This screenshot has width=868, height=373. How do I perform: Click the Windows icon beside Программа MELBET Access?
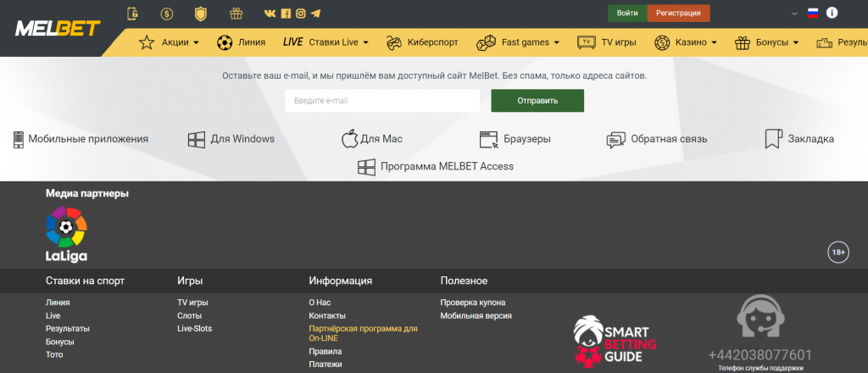coord(366,167)
